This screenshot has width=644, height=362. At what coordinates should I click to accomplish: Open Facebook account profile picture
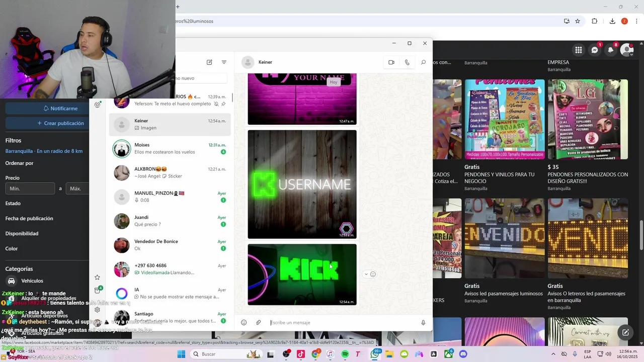click(627, 50)
